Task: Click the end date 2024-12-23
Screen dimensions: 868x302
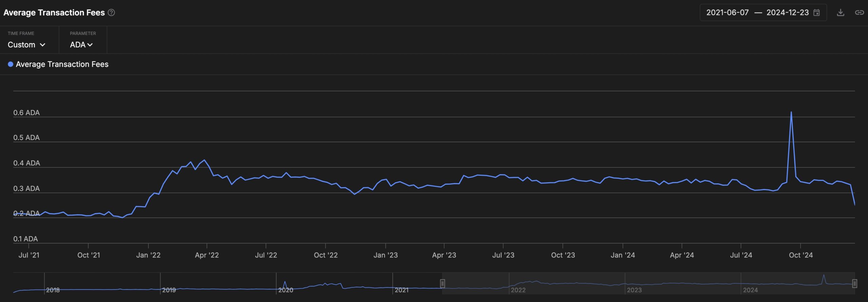Action: pos(788,13)
